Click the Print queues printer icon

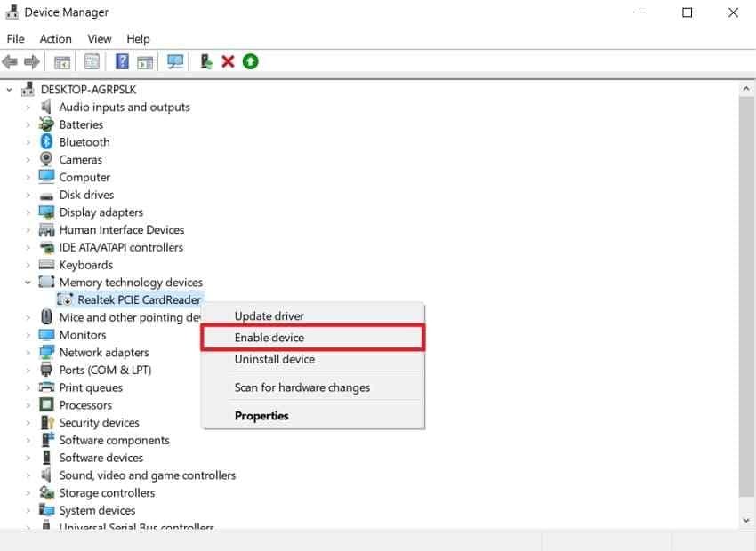(x=46, y=387)
